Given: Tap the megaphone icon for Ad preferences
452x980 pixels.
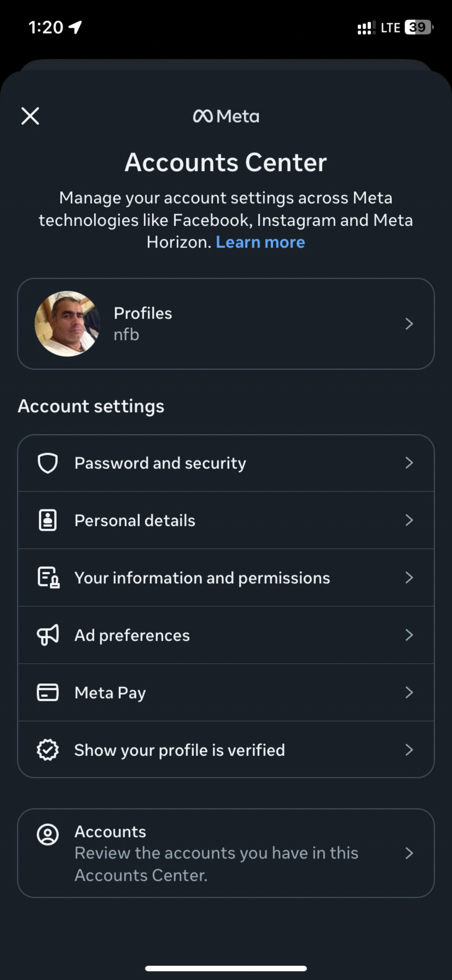Looking at the screenshot, I should 48,635.
